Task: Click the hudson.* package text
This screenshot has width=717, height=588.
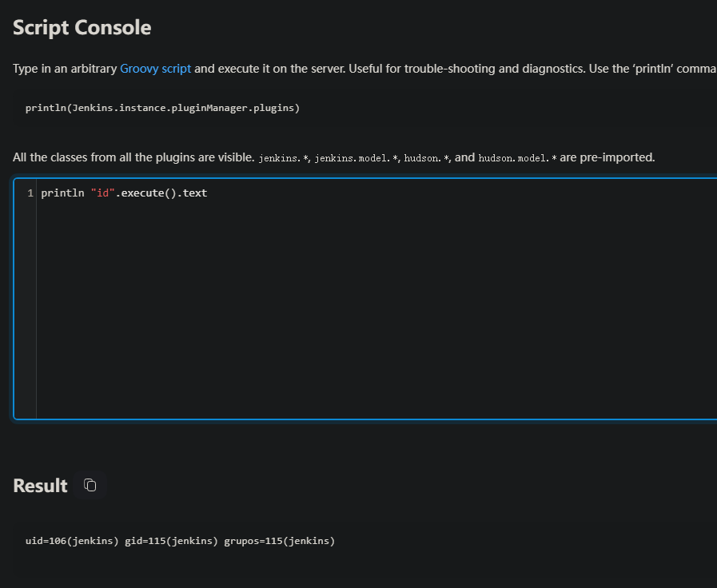Action: tap(425, 158)
